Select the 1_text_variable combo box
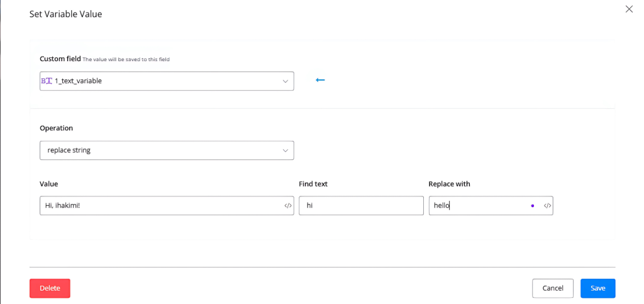 coord(157,81)
